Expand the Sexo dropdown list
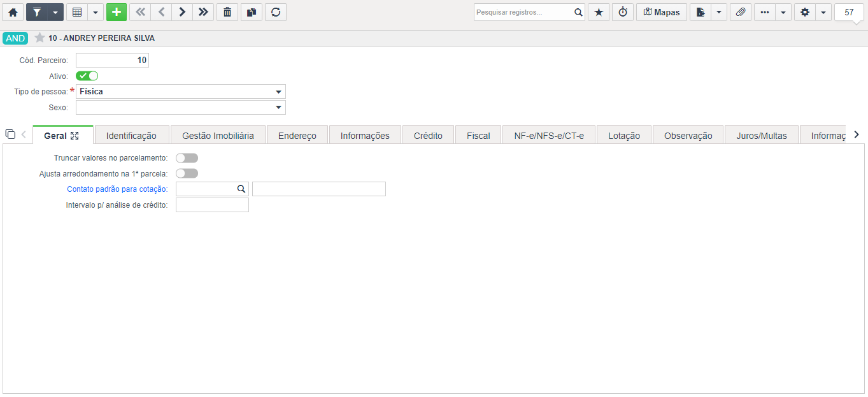 tap(181, 108)
